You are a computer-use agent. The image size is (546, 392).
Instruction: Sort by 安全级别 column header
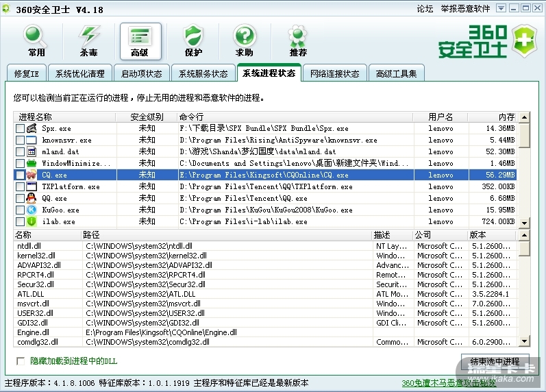(147, 117)
